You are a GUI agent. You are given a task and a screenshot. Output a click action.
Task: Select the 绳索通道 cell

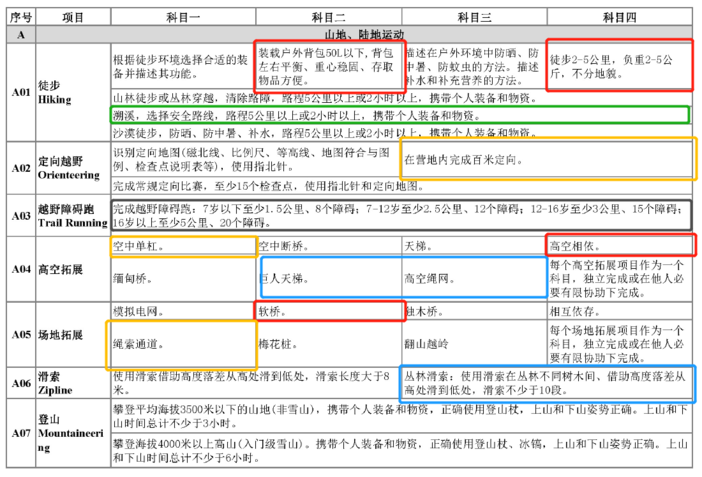(182, 343)
